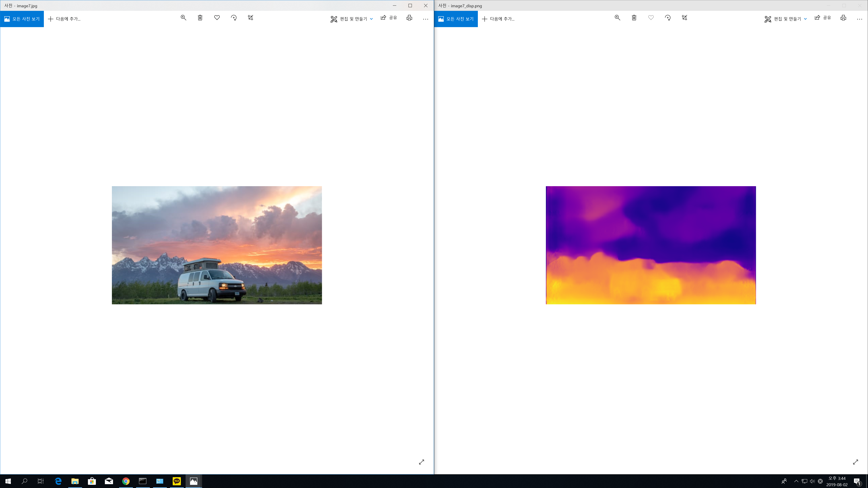Zoom into image7_disp.png with the magnifier icon
Viewport: 868px width, 488px height.
click(617, 18)
